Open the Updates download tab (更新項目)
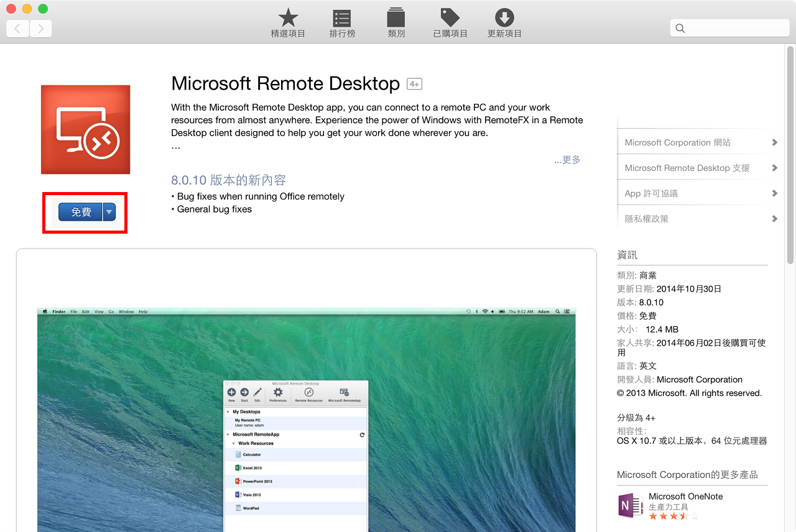Viewport: 796px width, 532px height. [x=504, y=23]
